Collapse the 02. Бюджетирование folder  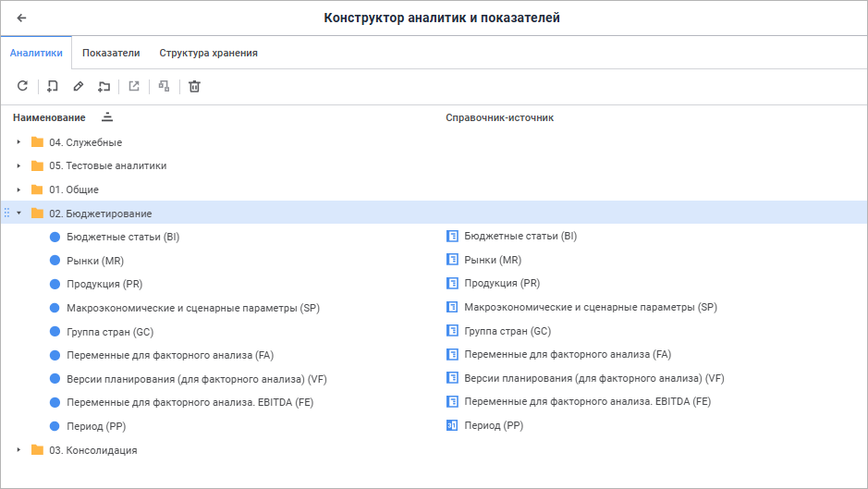(x=18, y=213)
